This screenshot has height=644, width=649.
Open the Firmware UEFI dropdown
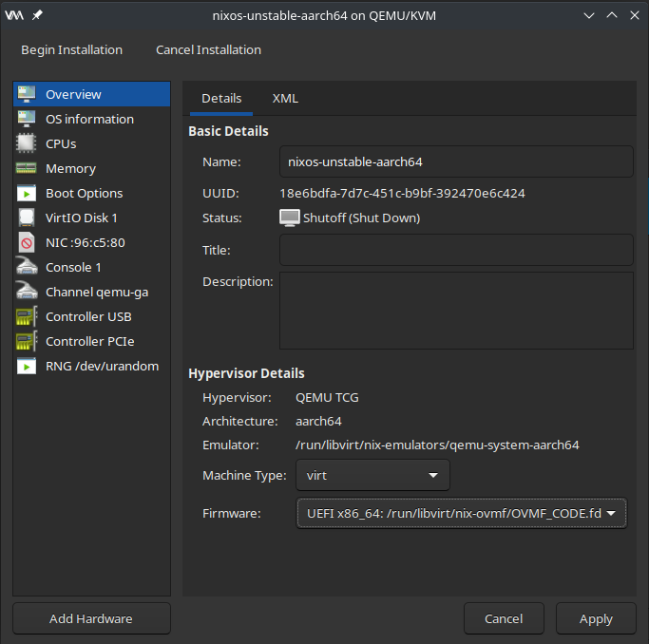pos(462,513)
